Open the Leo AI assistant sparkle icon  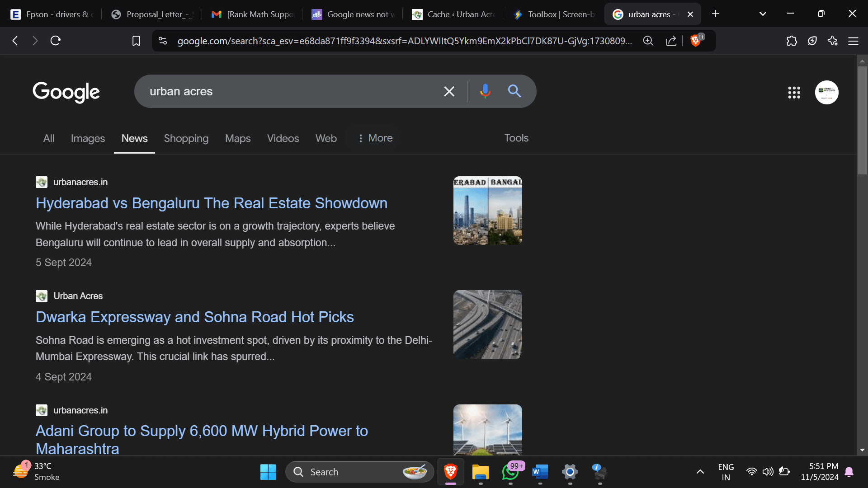[832, 41]
